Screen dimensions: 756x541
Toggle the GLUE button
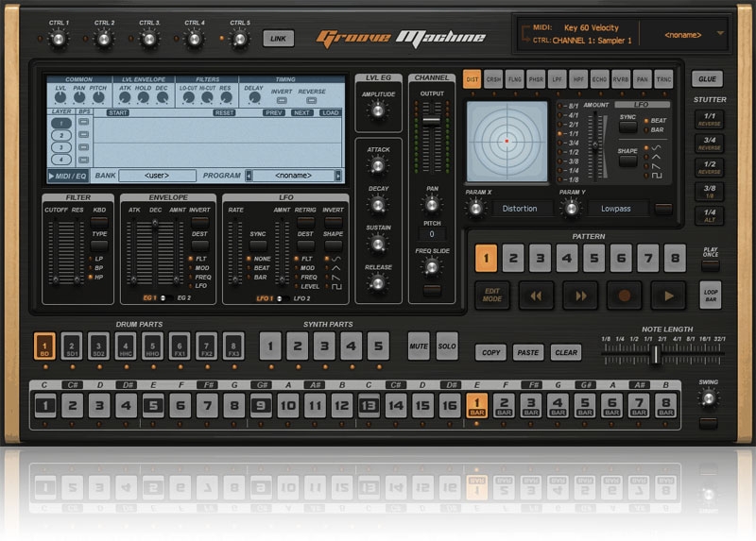(707, 79)
